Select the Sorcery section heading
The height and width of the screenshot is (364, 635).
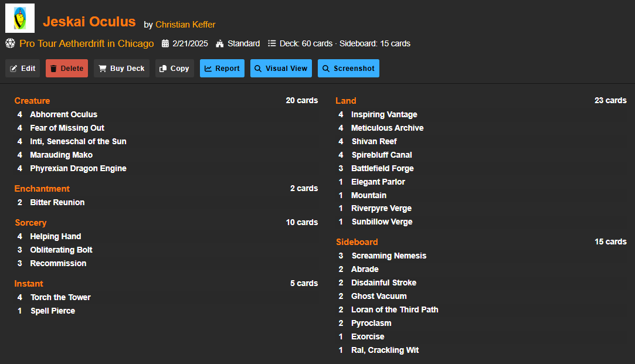(30, 223)
